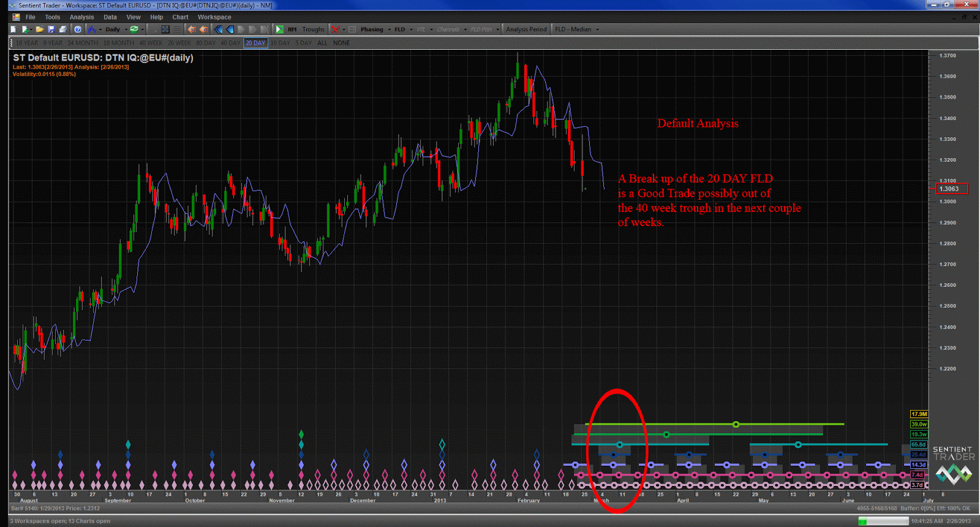Toggle the 20 DAY cycle filter
The image size is (980, 527).
click(x=255, y=43)
